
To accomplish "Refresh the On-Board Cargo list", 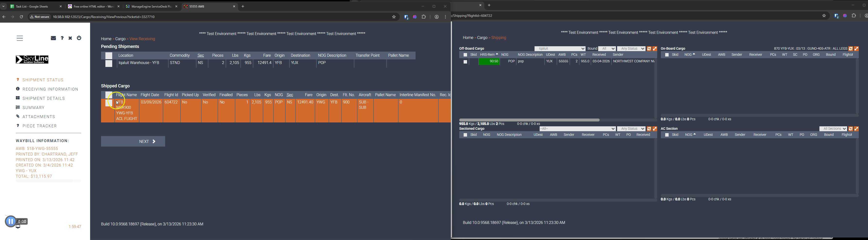I will [x=850, y=49].
